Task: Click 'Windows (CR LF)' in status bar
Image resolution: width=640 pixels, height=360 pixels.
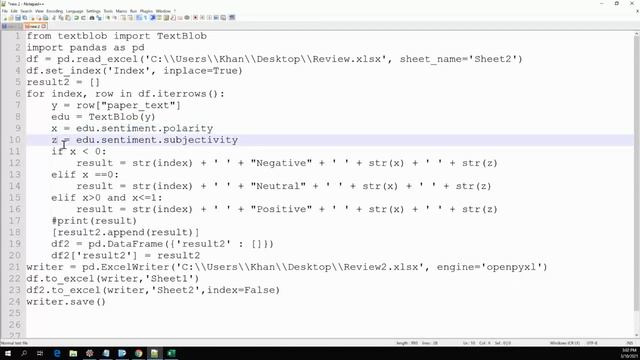Action: 565,343
